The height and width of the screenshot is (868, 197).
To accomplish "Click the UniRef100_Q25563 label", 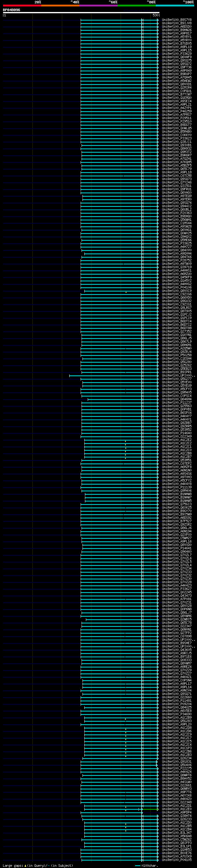I will (x=177, y=406).
